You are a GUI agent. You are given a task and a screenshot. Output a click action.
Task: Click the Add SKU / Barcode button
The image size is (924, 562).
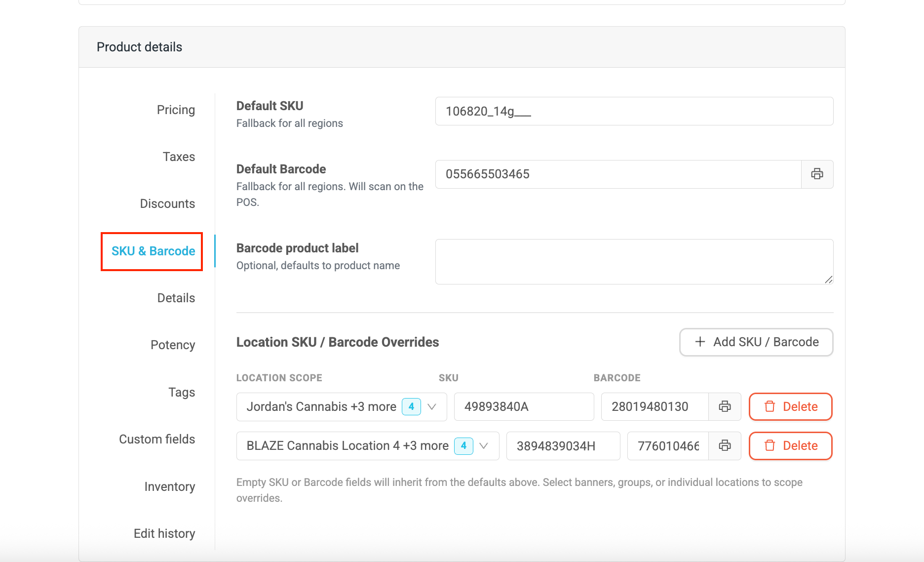(756, 342)
